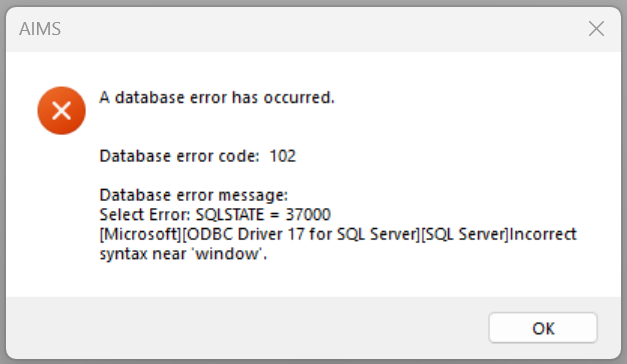Click the error code number 102
This screenshot has height=364, width=627.
click(283, 156)
